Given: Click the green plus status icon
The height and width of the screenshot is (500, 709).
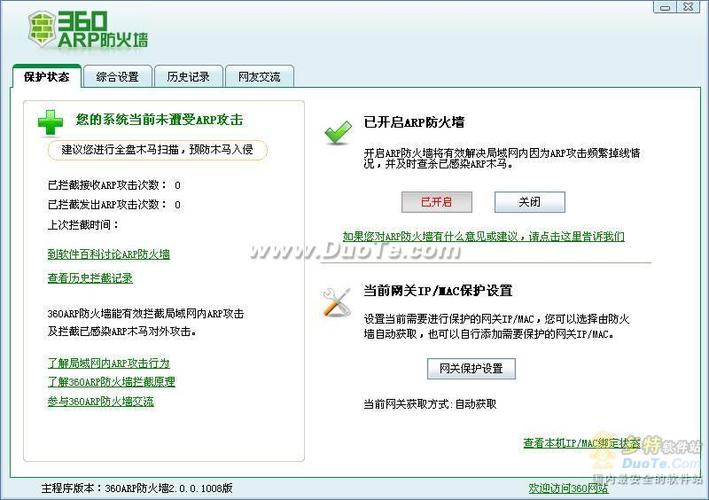Looking at the screenshot, I should pos(50,122).
